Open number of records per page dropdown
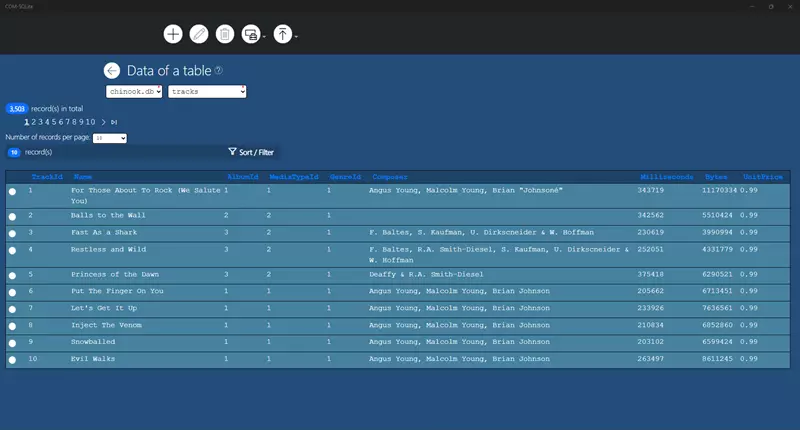The width and height of the screenshot is (800, 430). pyautogui.click(x=110, y=138)
